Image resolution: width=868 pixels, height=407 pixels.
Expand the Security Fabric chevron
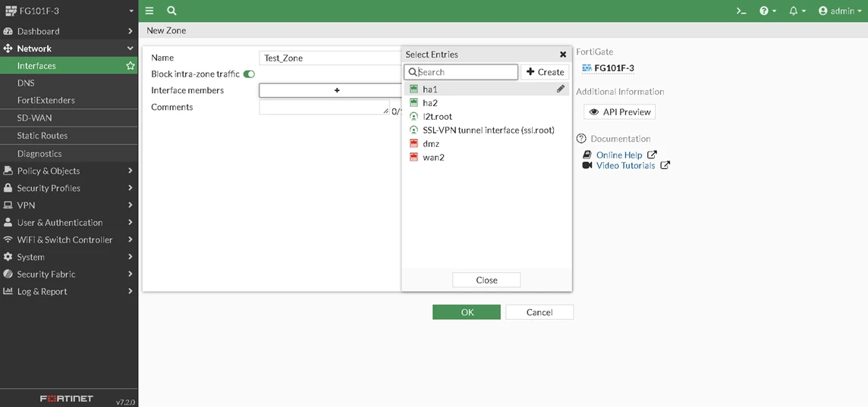coord(130,274)
